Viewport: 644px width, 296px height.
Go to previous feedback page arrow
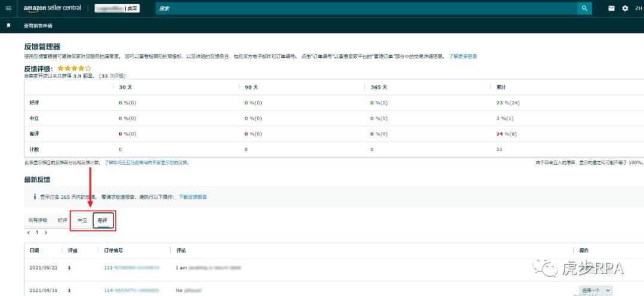28,233
